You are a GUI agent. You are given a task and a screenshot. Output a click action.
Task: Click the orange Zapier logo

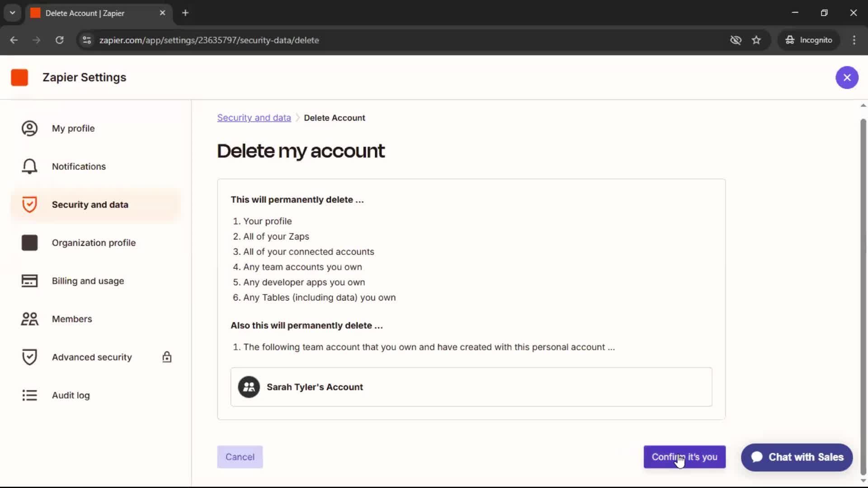point(19,77)
